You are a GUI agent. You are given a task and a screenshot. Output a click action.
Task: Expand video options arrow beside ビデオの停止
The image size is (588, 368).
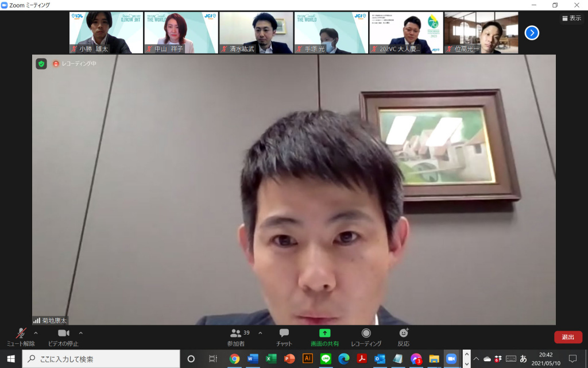(x=80, y=333)
